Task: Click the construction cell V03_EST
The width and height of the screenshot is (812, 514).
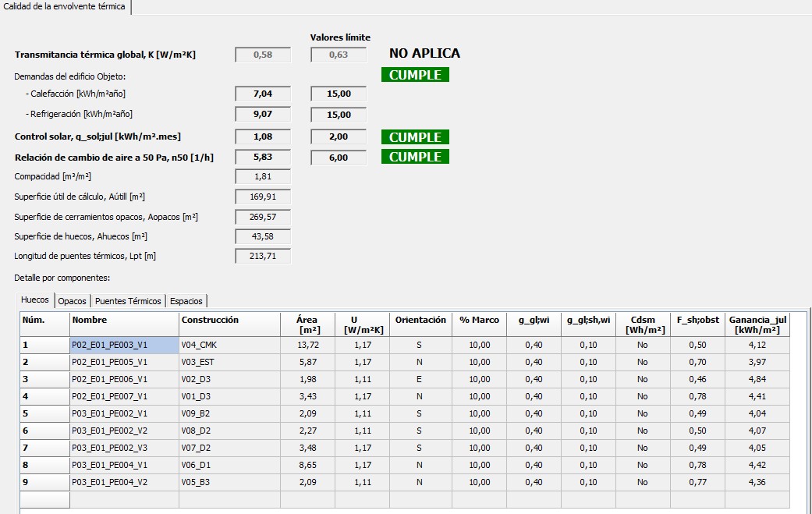Action: point(229,362)
